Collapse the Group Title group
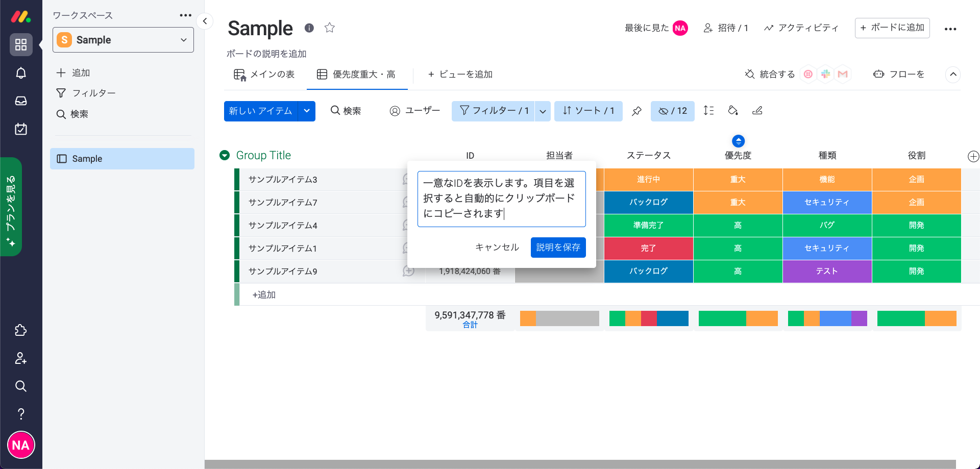980x469 pixels. (x=225, y=155)
